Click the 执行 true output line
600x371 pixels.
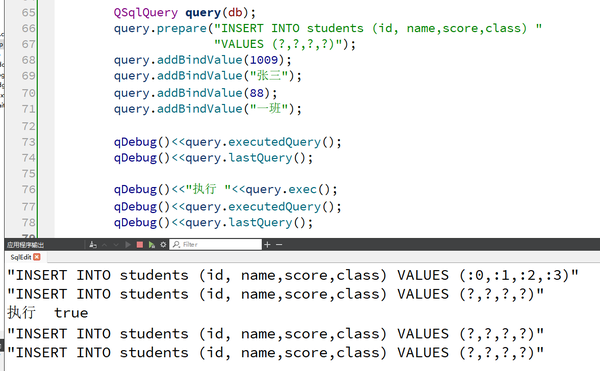pyautogui.click(x=48, y=313)
